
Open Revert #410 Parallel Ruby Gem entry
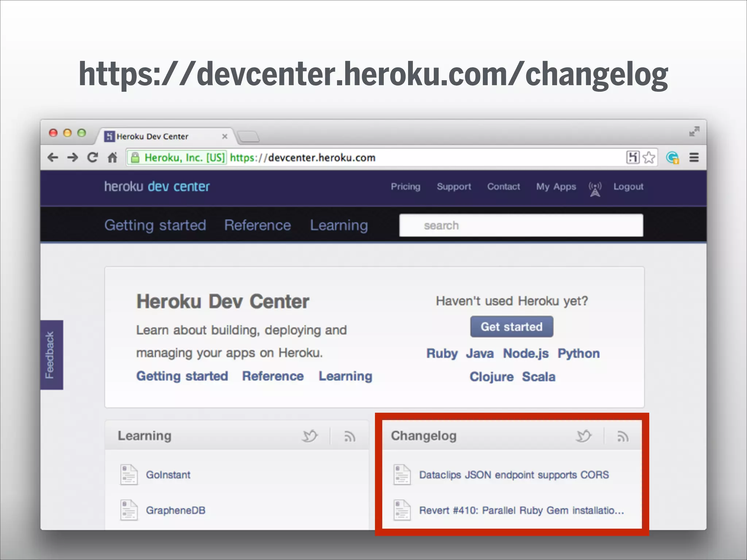(522, 510)
